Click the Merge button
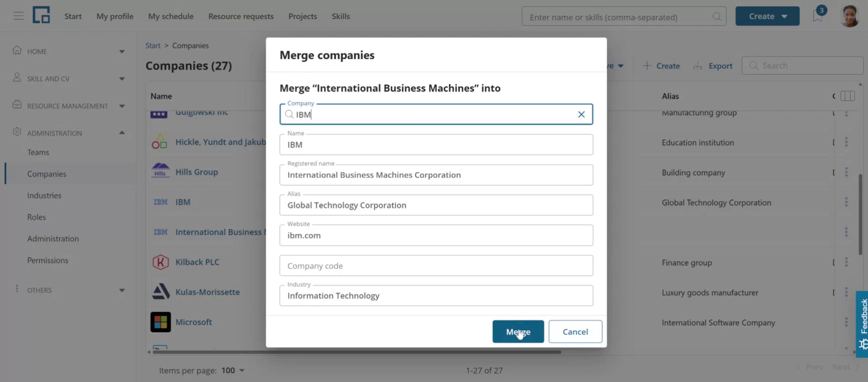The image size is (868, 382). 518,332
